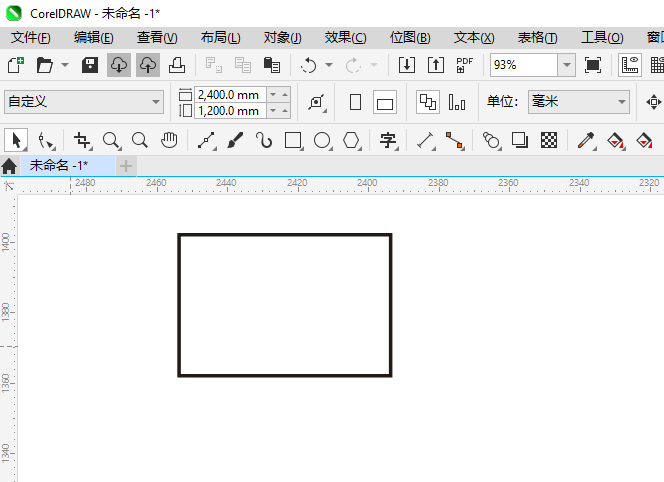Apply layout to all pages
Screen dimensions: 664x482
point(428,102)
